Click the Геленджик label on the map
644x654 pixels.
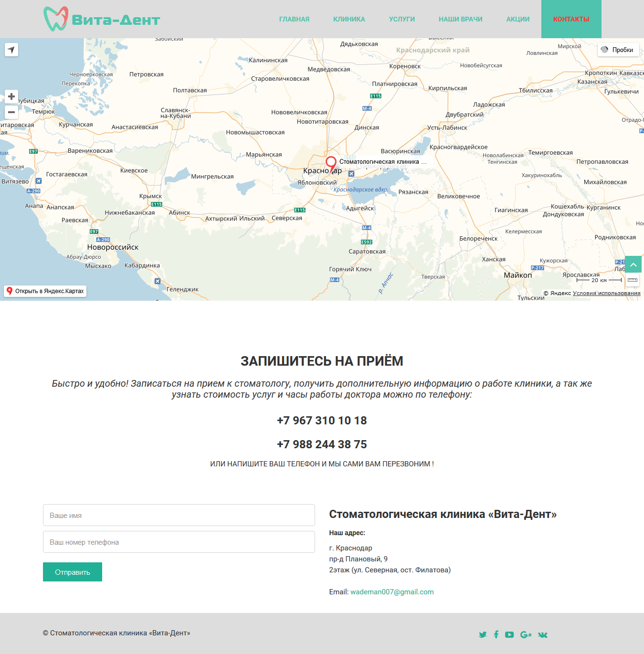[x=182, y=289]
